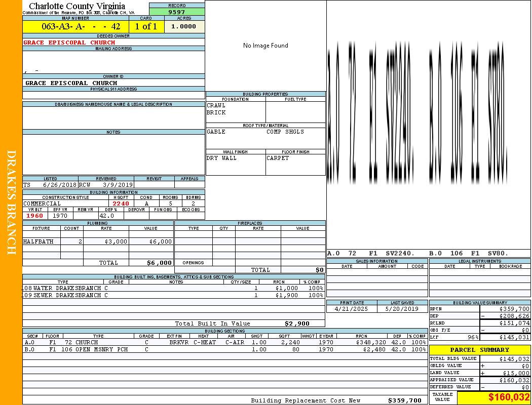Click the EFF YR value 1970 under building information
This screenshot has width=532, height=405.
click(60, 216)
